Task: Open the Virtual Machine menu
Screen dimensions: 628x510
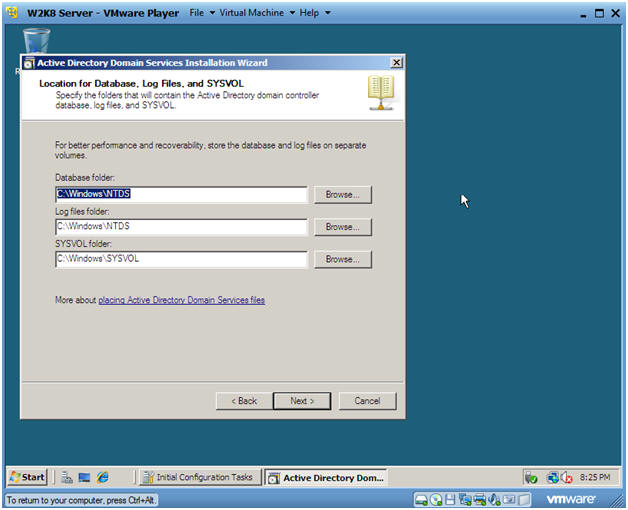Action: tap(252, 13)
